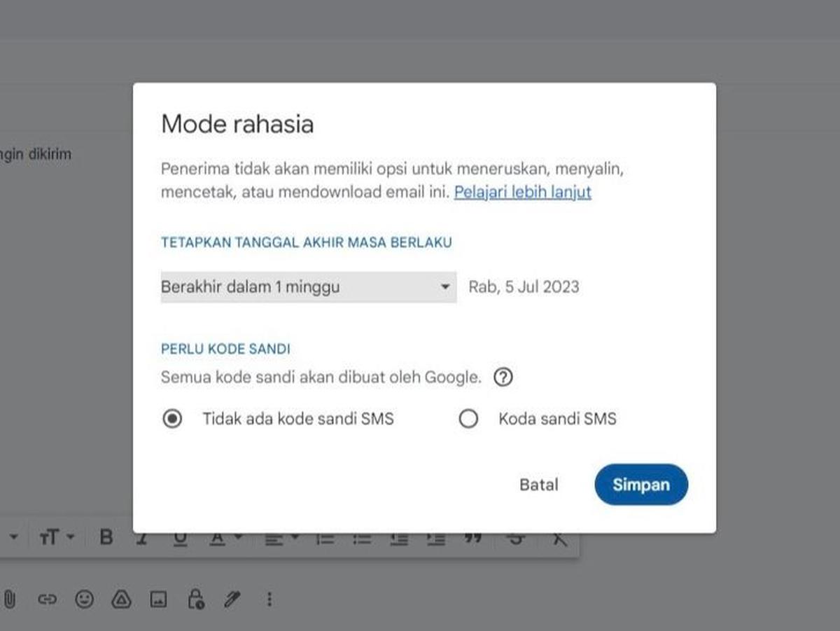Insert an emoji
The width and height of the screenshot is (840, 631).
tap(84, 599)
